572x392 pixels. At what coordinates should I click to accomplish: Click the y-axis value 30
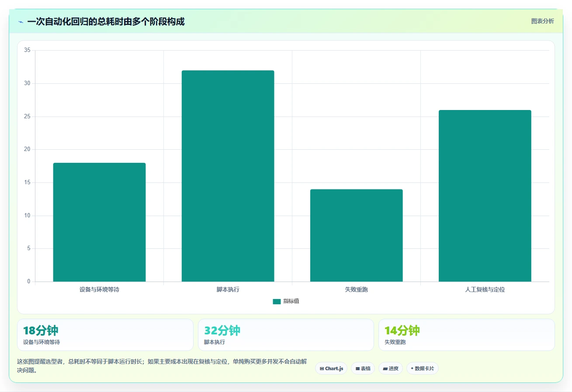[27, 83]
